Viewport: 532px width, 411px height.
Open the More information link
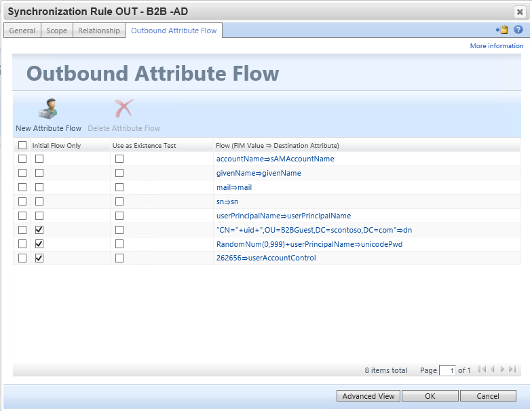click(x=497, y=46)
